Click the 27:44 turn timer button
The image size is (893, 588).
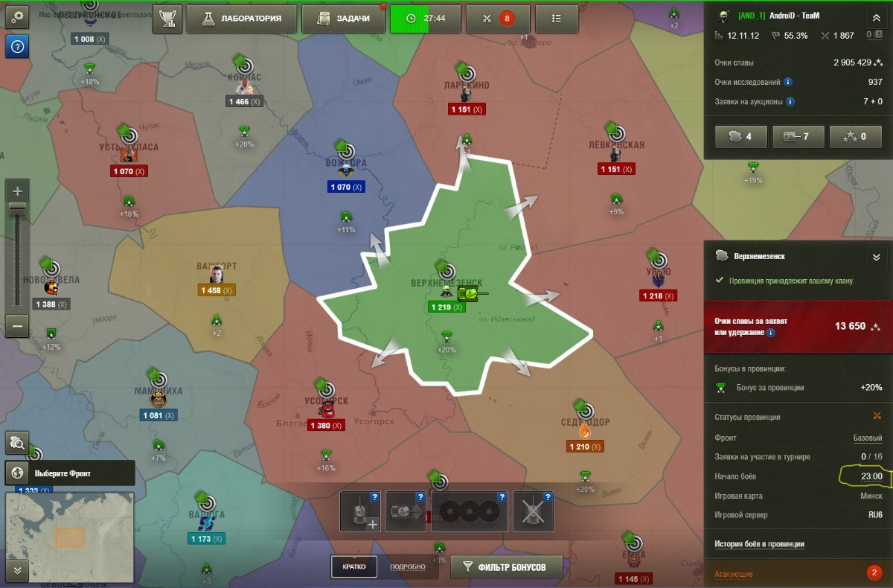(425, 19)
